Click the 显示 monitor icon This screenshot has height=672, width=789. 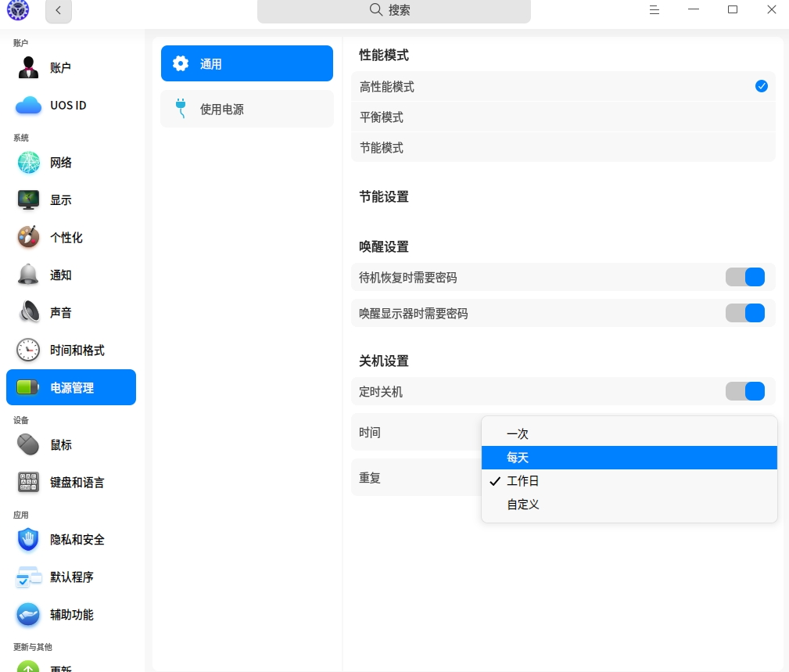pyautogui.click(x=28, y=199)
